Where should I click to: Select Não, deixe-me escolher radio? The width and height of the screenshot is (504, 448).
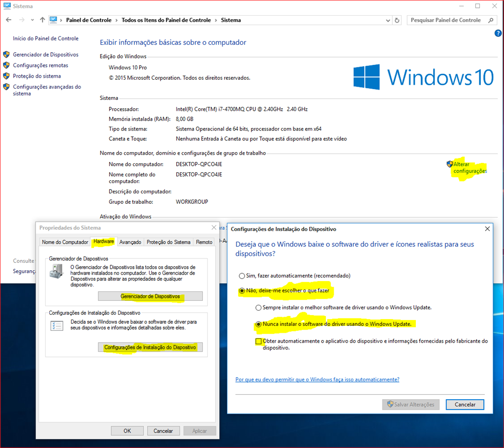click(x=242, y=291)
